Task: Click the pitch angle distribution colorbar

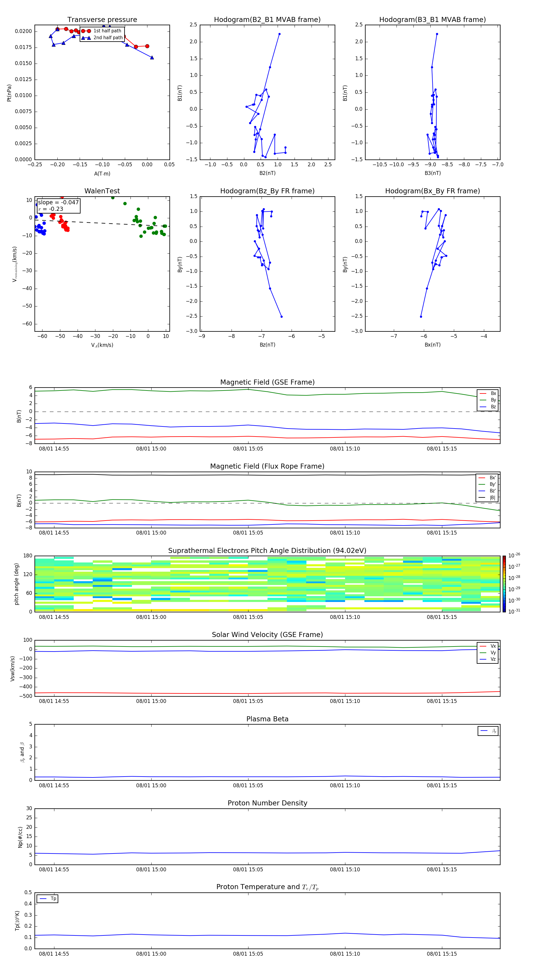Action: 504,584
